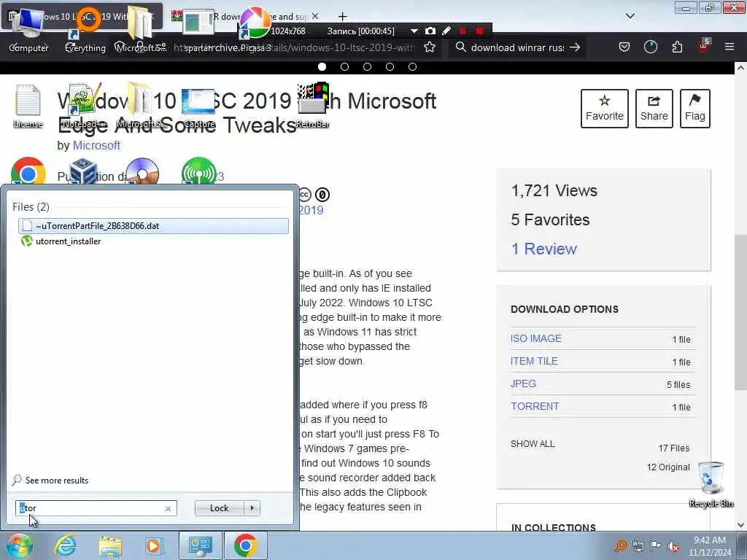747x560 pixels.
Task: Click the scrollbar down arrow
Action: click(x=740, y=525)
